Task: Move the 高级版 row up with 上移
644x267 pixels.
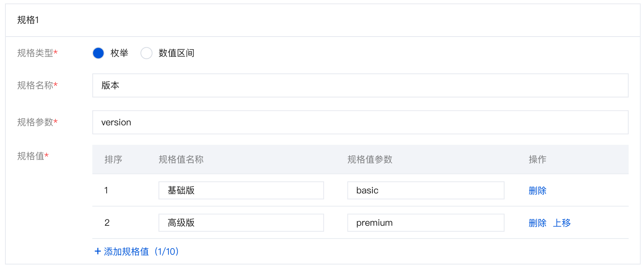Action: 562,223
